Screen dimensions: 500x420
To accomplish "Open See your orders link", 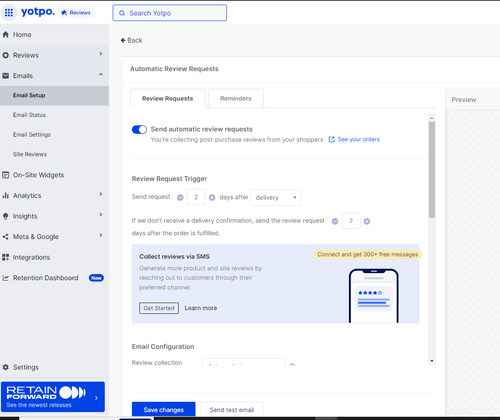I will click(x=359, y=139).
